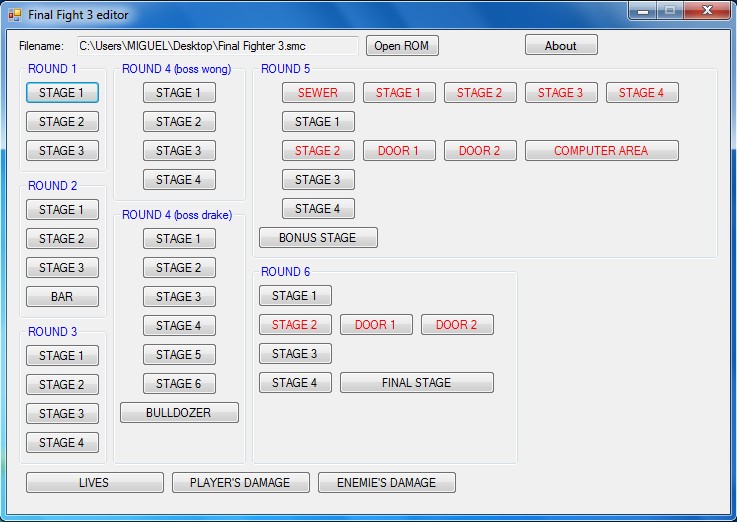
Task: Click the Final Fight 3 editor title bar icon
Action: (14, 15)
